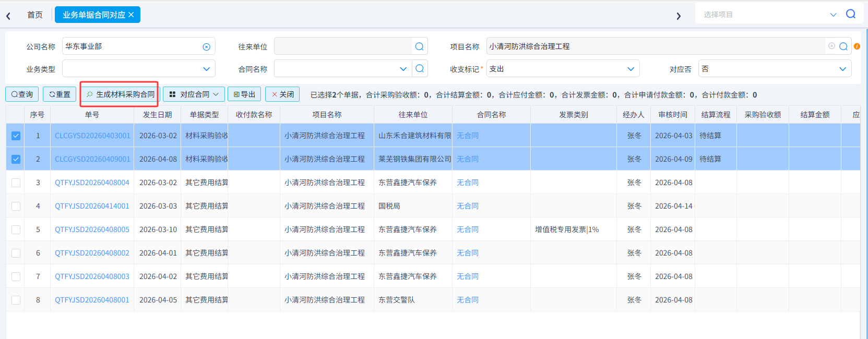Expand the 对应合同 button dropdown

[216, 94]
